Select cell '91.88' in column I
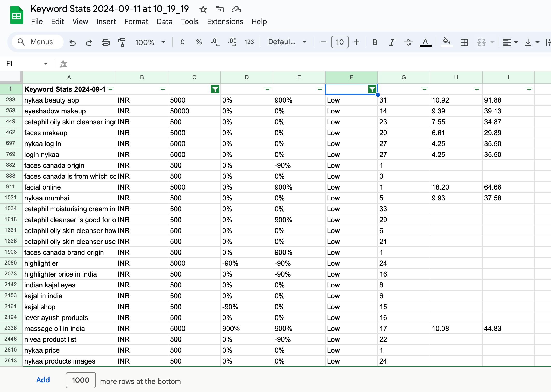 tap(508, 100)
